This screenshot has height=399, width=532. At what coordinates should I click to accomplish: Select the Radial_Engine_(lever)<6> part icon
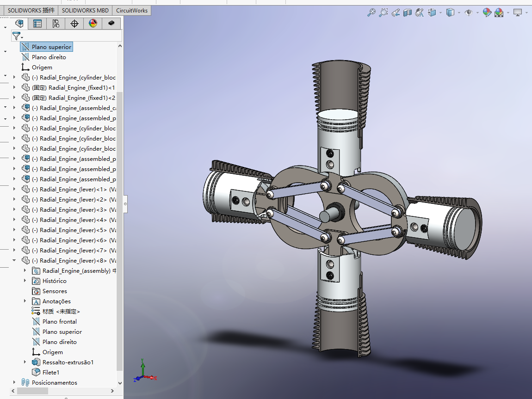pos(26,240)
